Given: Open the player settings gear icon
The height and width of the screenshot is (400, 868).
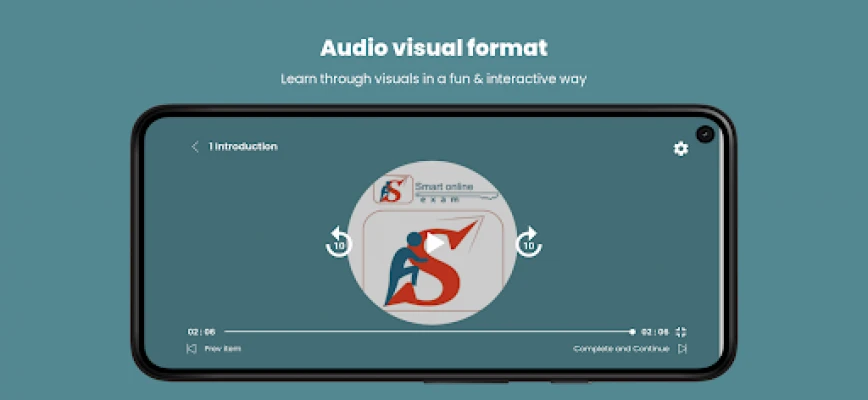Looking at the screenshot, I should tap(680, 148).
